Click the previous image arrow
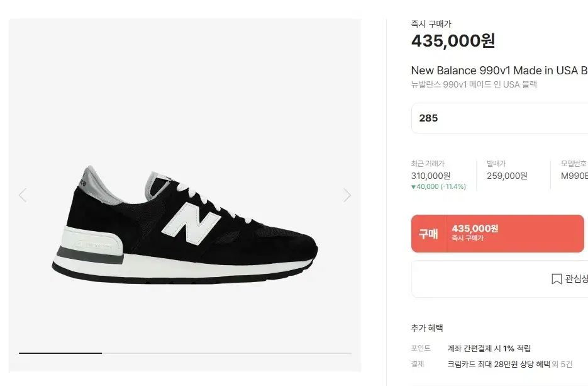The height and width of the screenshot is (386, 588). point(23,195)
